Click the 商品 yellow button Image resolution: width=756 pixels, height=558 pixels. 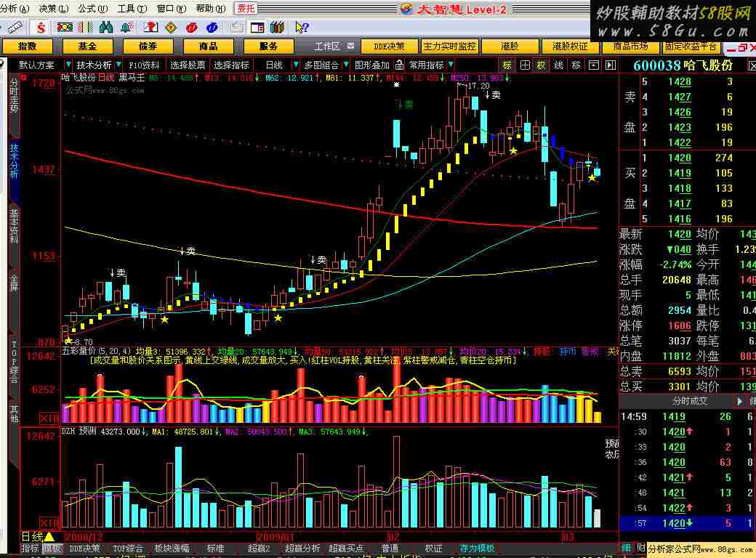point(209,46)
